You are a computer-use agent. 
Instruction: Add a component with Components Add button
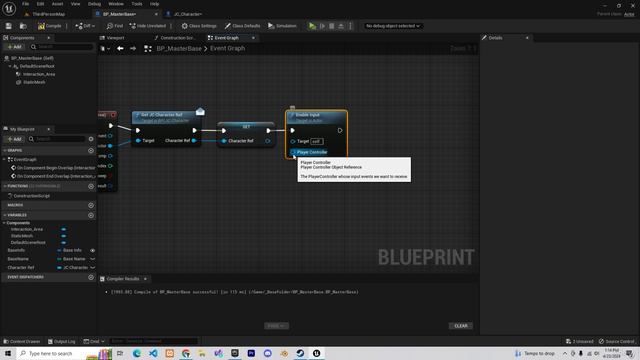click(15, 47)
